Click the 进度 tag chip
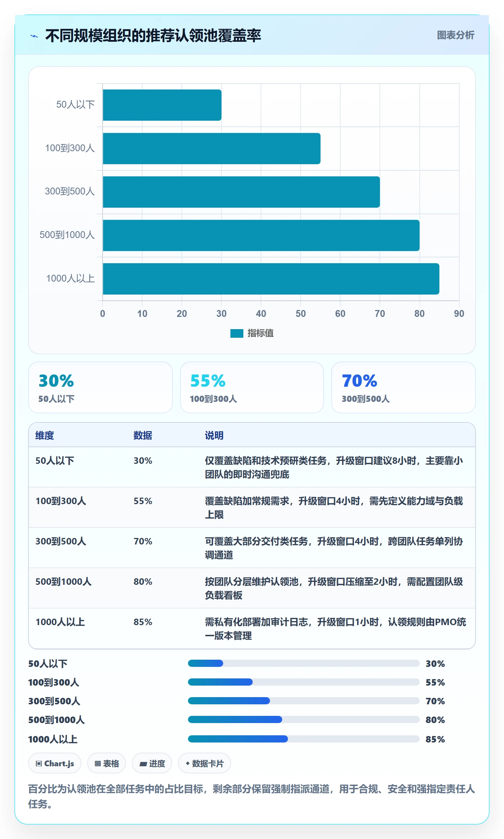 pos(152,763)
